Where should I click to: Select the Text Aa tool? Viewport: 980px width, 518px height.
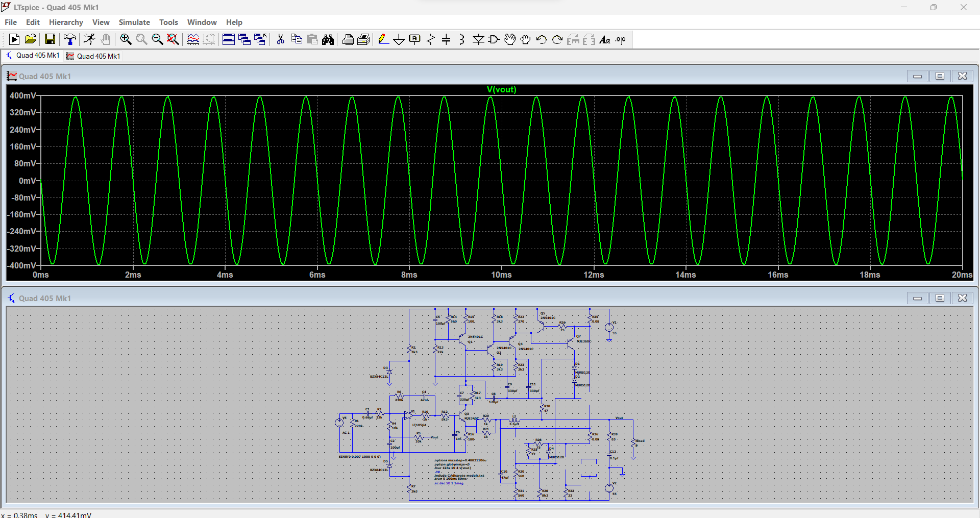pyautogui.click(x=605, y=39)
